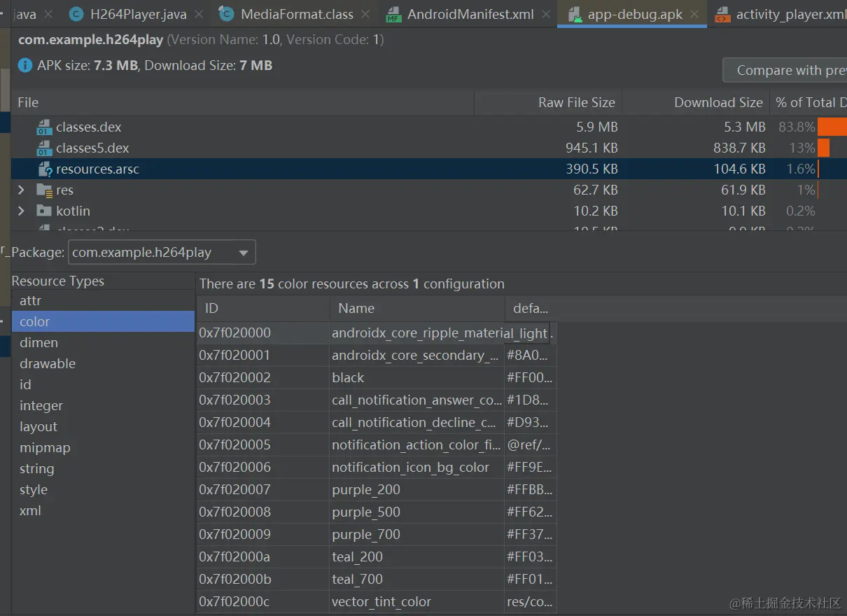Click the activity_player.xml layout icon
The image size is (847, 616).
coord(722,14)
